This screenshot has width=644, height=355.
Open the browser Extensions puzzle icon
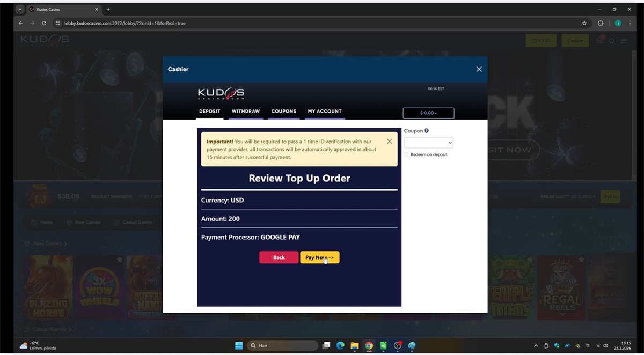(601, 24)
